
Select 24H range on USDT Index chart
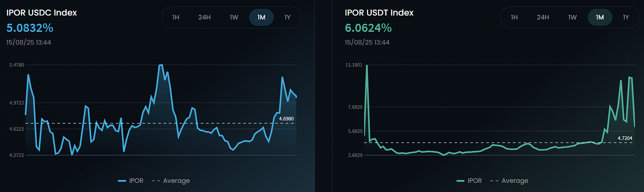pos(543,17)
